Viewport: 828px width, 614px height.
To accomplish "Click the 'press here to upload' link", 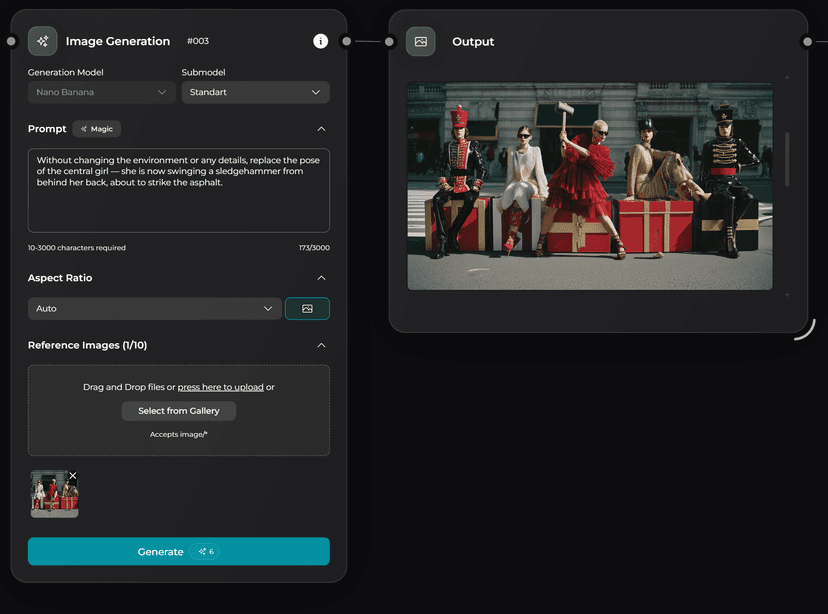I will click(220, 387).
